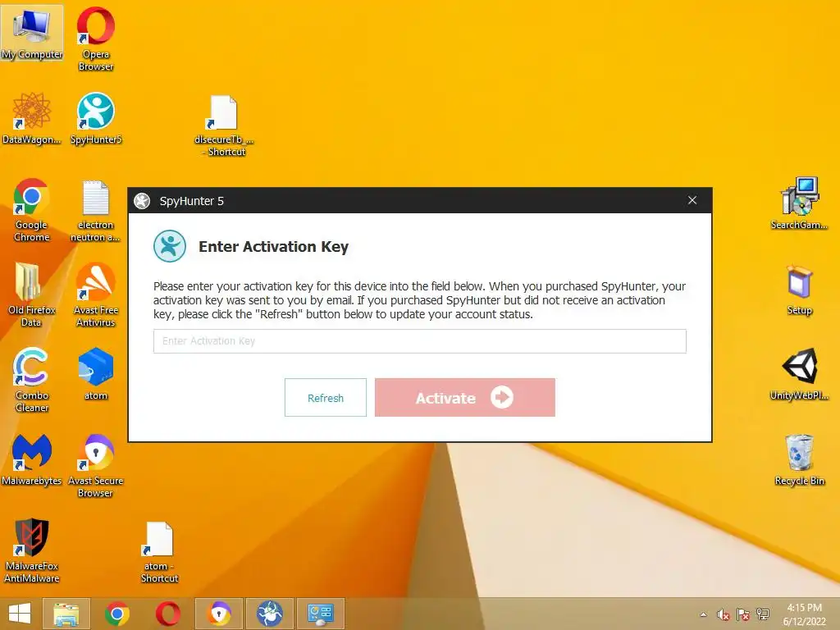Image resolution: width=840 pixels, height=630 pixels.
Task: Click the Windows Start button
Action: [20, 614]
